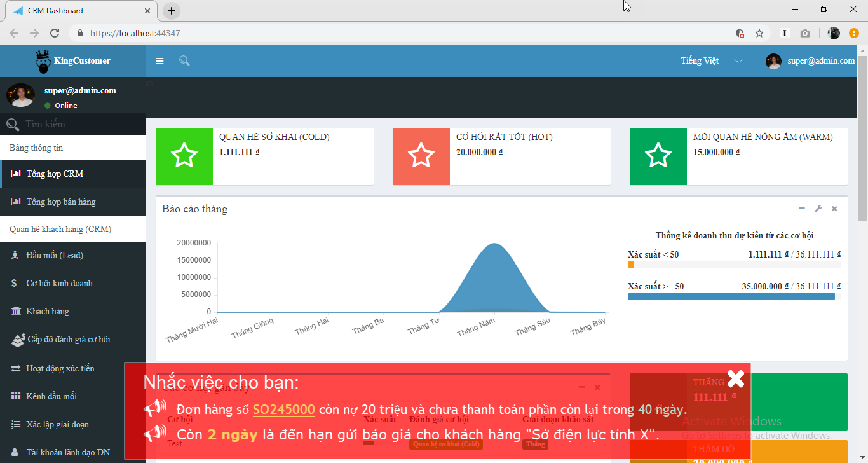The height and width of the screenshot is (463, 868).
Task: Close the CRM Dashboard tab
Action: point(147,11)
